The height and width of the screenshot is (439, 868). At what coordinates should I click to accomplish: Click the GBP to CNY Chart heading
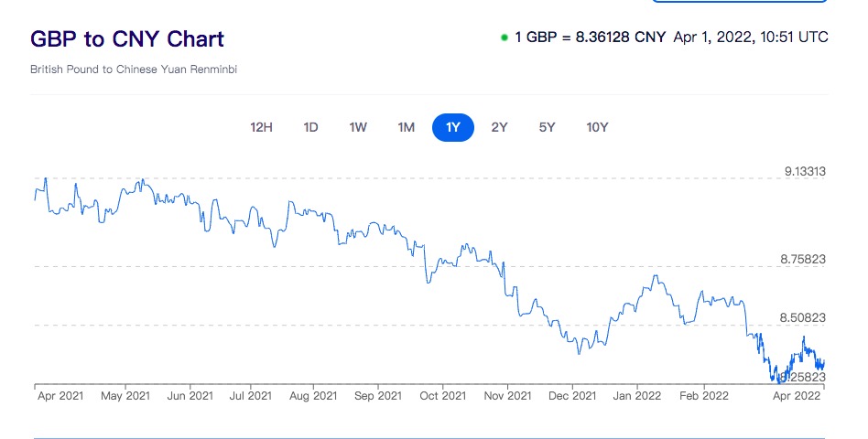point(127,39)
